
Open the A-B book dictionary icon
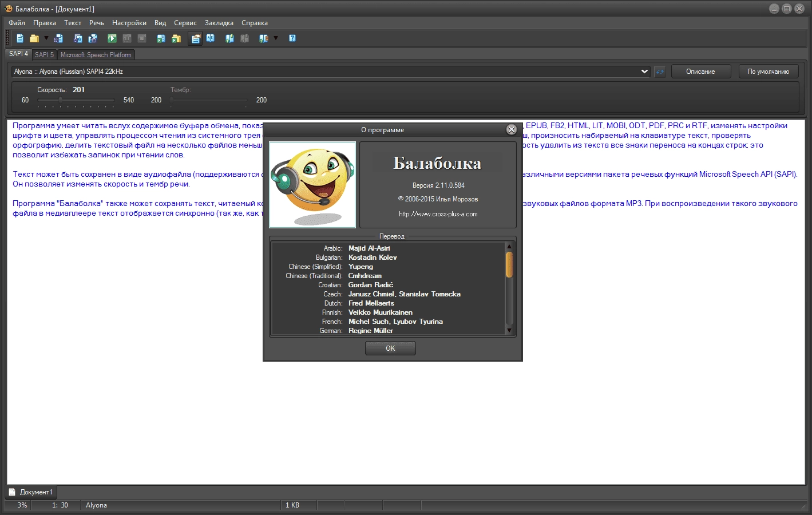click(x=211, y=38)
